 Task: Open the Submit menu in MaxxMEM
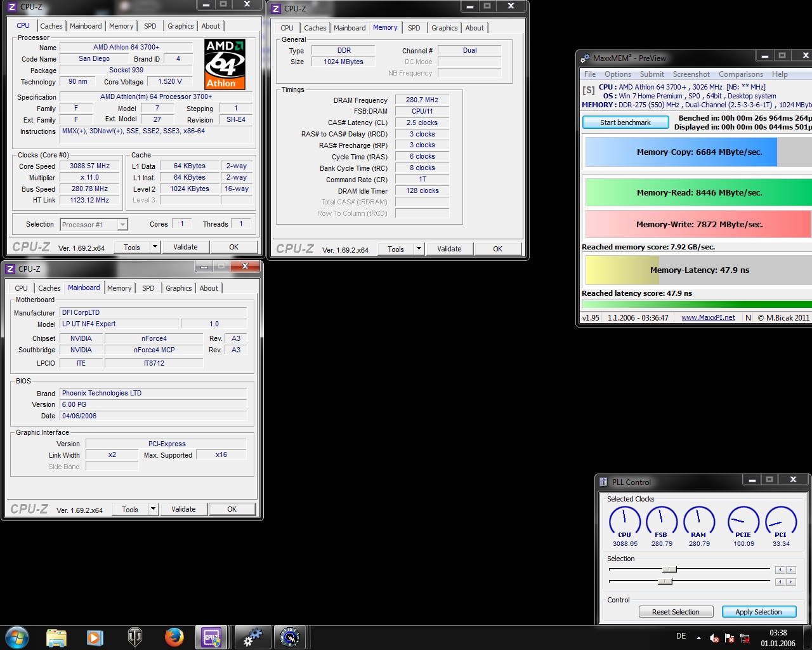(x=652, y=74)
